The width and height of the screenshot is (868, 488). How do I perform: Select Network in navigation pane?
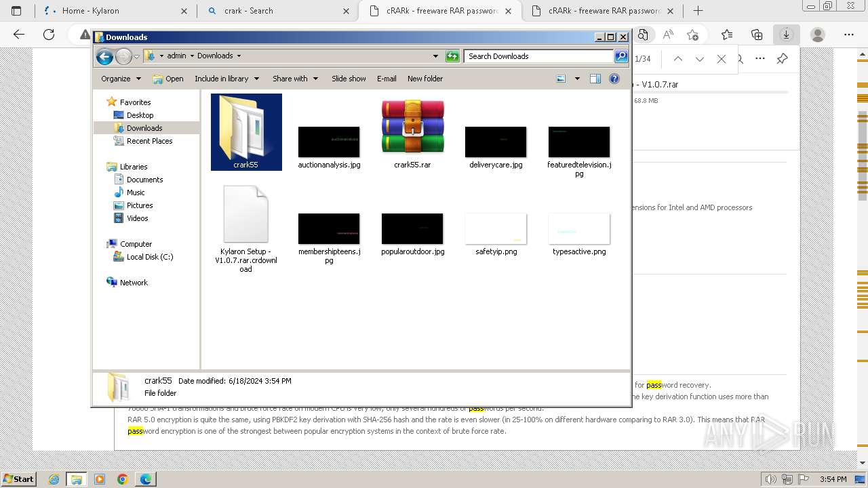point(134,283)
